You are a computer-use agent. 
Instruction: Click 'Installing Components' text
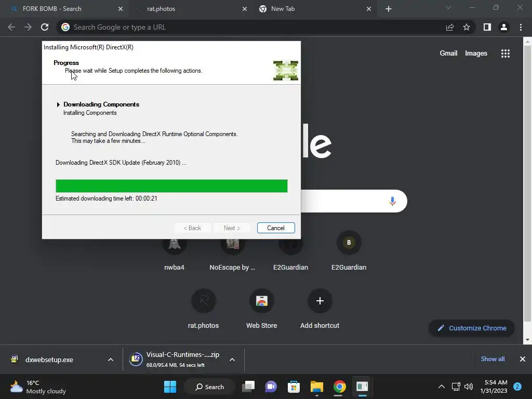(90, 113)
